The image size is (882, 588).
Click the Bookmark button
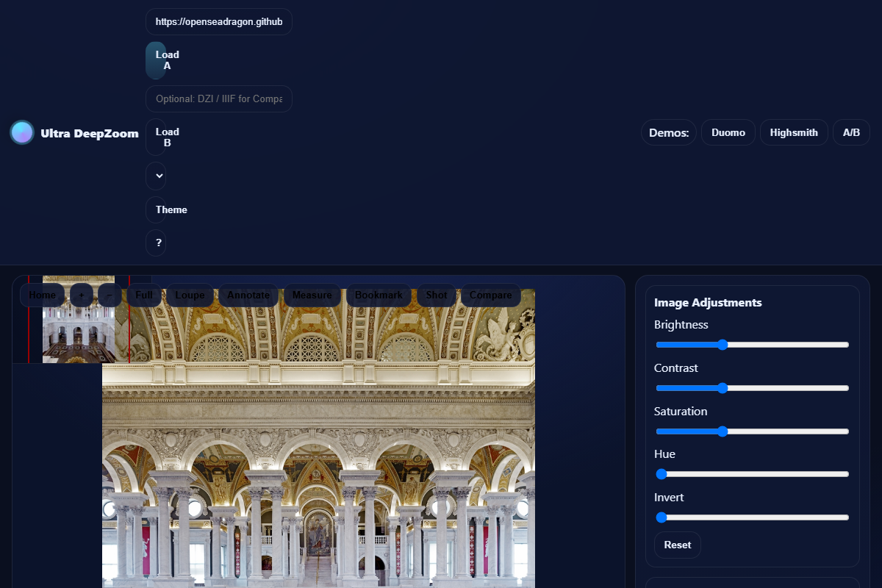pos(379,295)
